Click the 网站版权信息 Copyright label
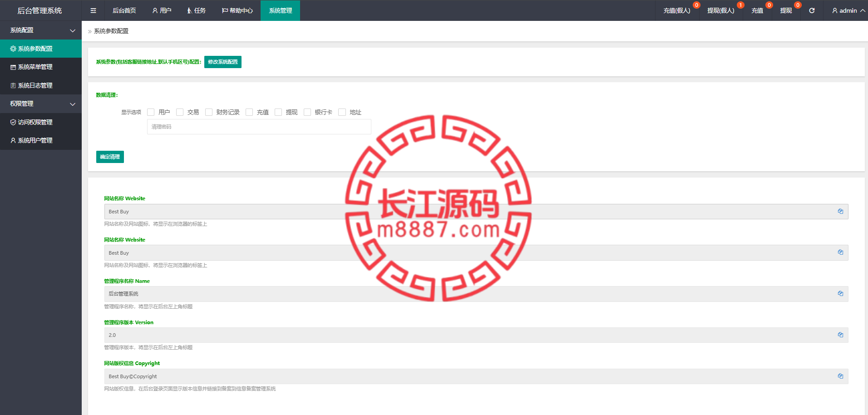Image resolution: width=868 pixels, height=415 pixels. 132,363
